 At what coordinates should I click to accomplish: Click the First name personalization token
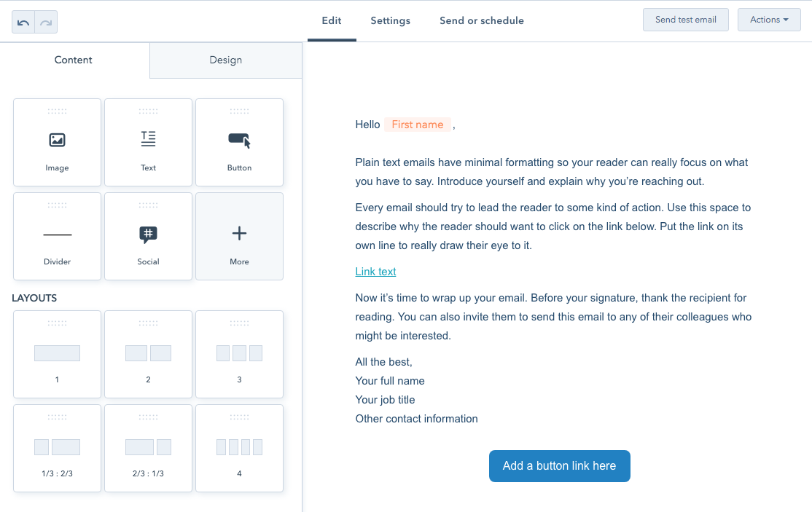(417, 125)
